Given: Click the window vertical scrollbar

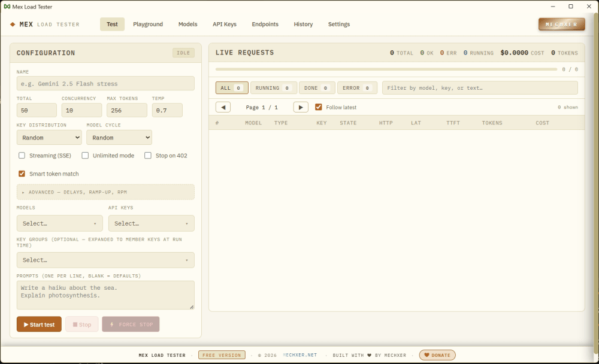Looking at the screenshot, I should coord(596,183).
